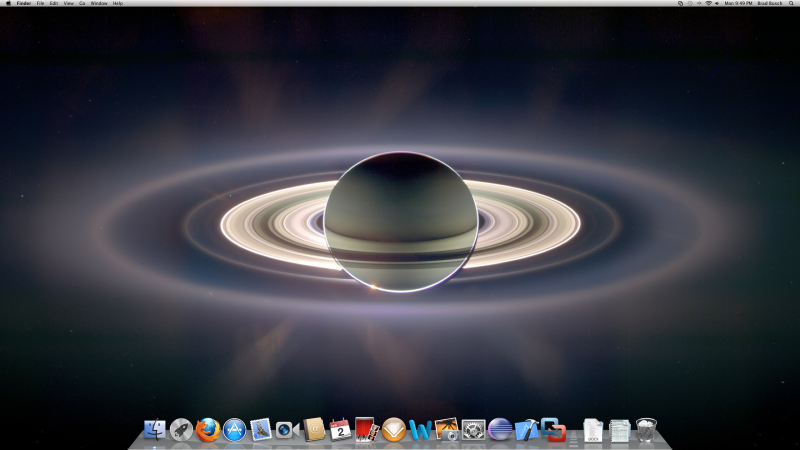Open Finder from the dock
Viewport: 800px width, 450px height.
point(155,430)
